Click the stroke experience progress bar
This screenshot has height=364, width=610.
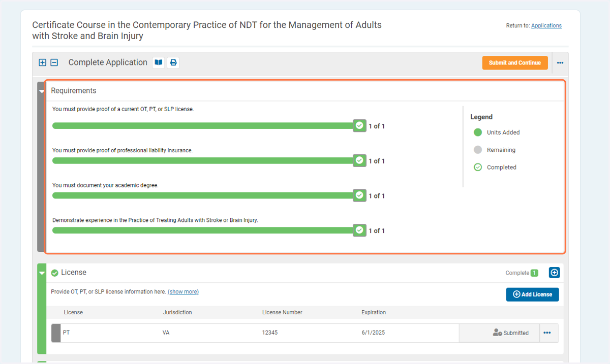[x=203, y=230]
